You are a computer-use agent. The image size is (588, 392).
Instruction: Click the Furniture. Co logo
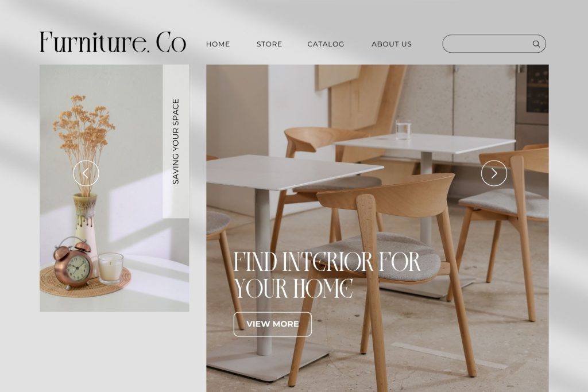pyautogui.click(x=113, y=42)
